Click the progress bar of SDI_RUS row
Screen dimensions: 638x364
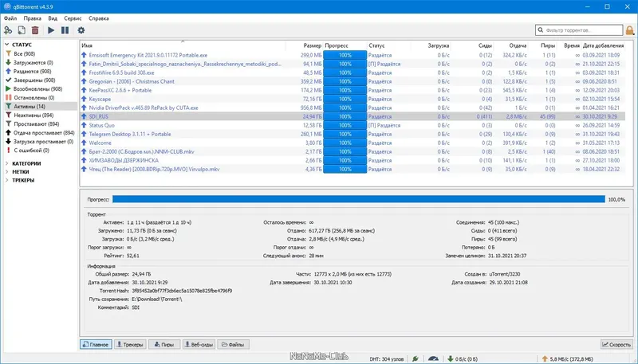tap(345, 116)
